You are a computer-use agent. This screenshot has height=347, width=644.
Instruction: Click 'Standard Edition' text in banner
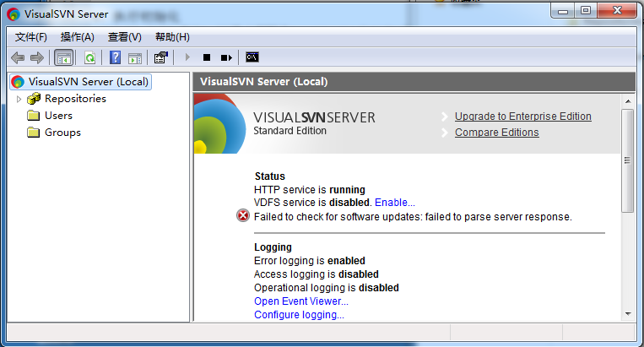click(x=290, y=131)
